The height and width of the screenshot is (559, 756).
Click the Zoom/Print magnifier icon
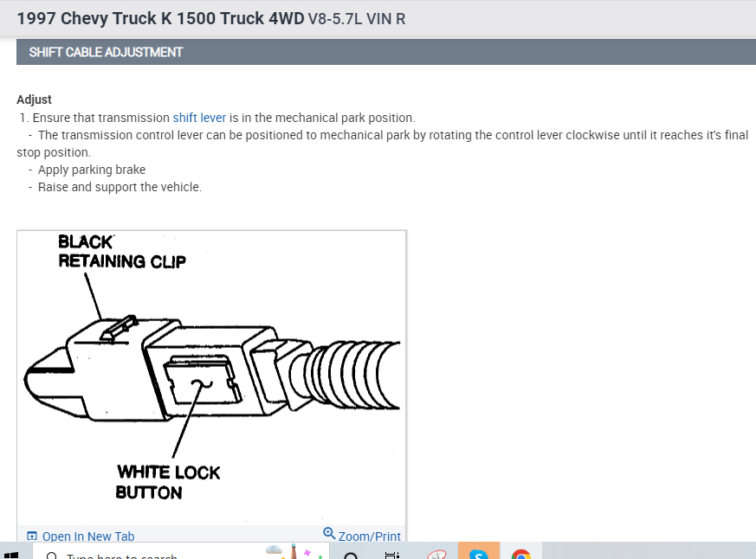[329, 533]
